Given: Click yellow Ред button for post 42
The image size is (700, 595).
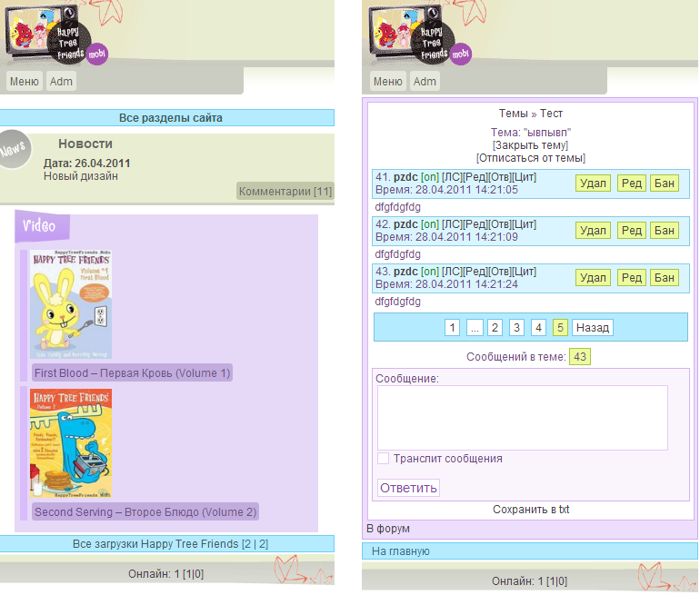Looking at the screenshot, I should pyautogui.click(x=632, y=231).
